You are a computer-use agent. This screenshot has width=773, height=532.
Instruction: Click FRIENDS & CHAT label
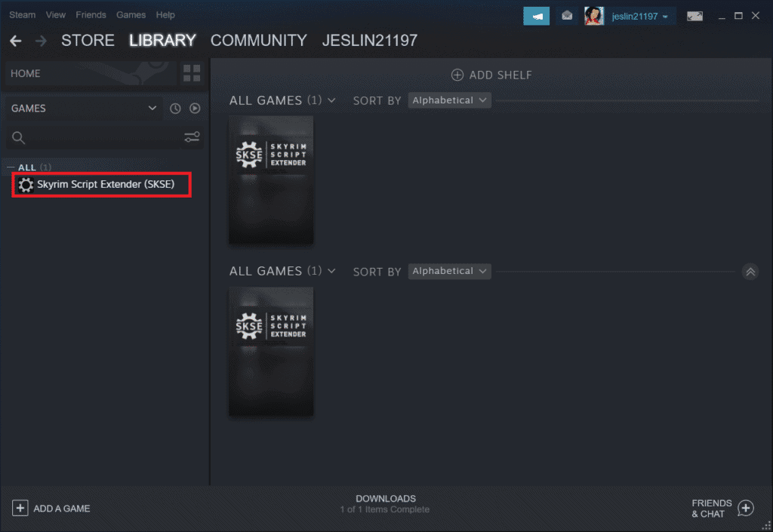711,509
